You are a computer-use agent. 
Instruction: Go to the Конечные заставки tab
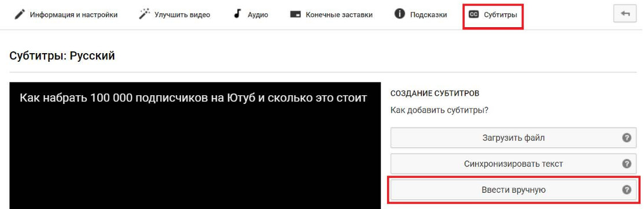[x=332, y=15]
